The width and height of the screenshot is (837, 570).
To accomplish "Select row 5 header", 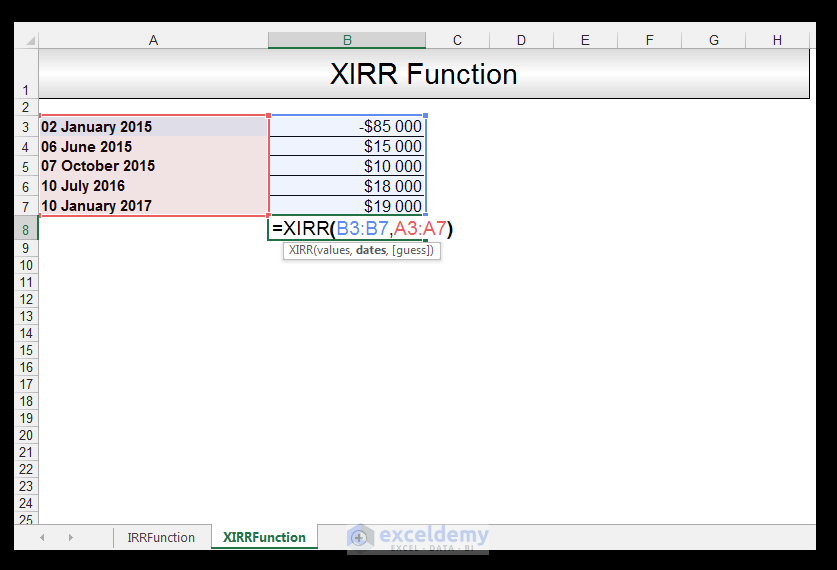I will (26, 167).
